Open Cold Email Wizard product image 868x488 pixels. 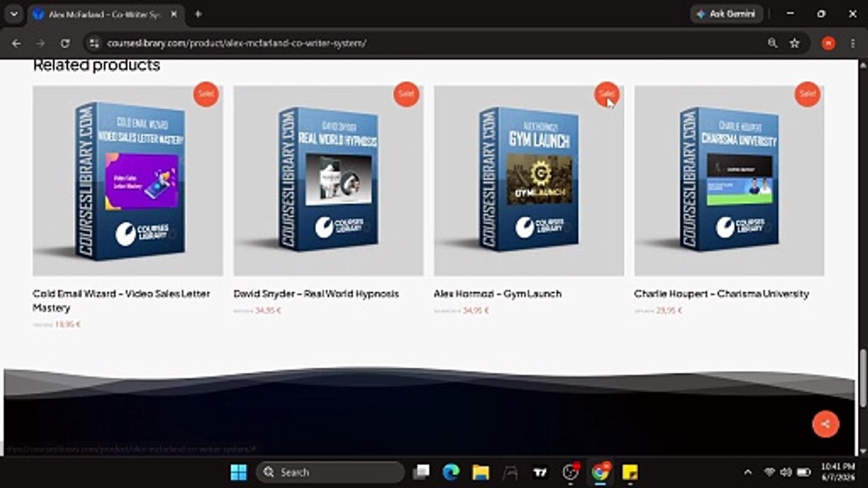pos(127,180)
